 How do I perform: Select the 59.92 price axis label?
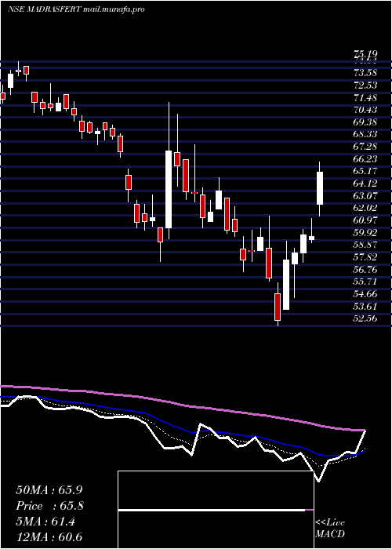coord(365,232)
